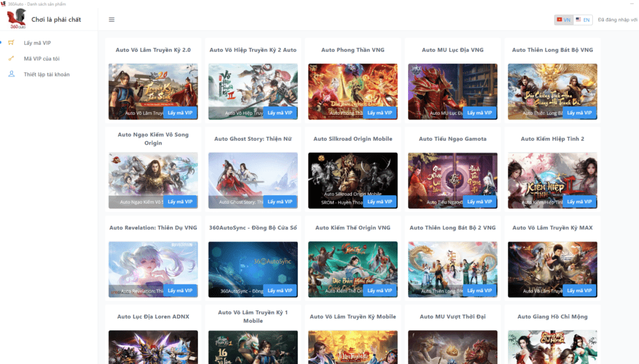The height and width of the screenshot is (364, 639).
Task: Get VIP code for Auto Kiếm Hiệp Tình 2
Action: 580,202
